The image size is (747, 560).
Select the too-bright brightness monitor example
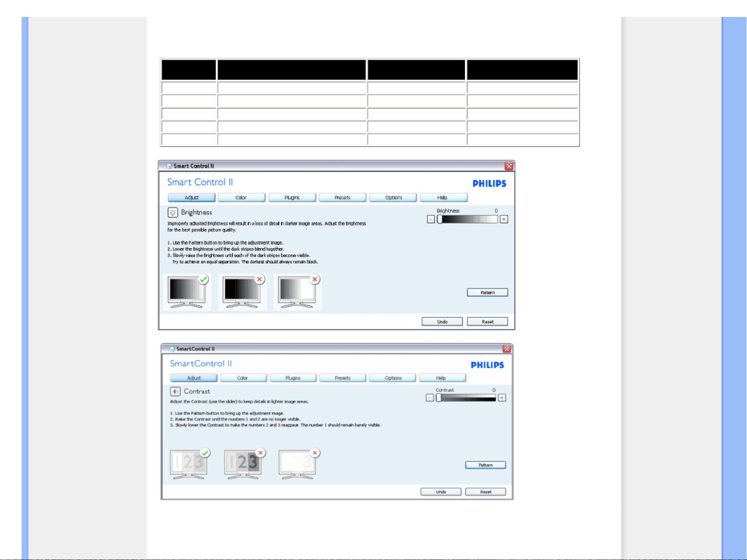point(298,292)
